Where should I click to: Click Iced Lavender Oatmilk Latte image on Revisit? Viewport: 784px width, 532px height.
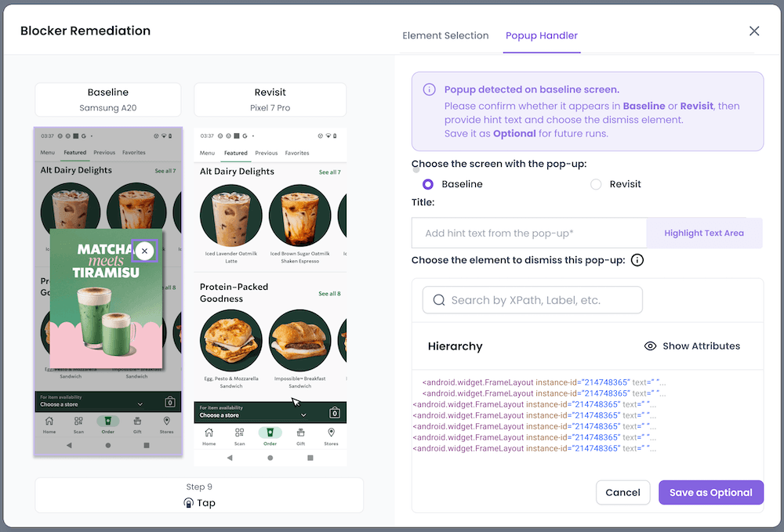[x=231, y=215]
